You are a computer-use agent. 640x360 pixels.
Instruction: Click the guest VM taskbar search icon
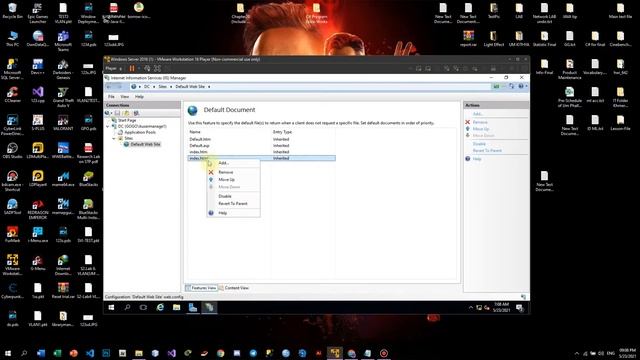[x=127, y=307]
